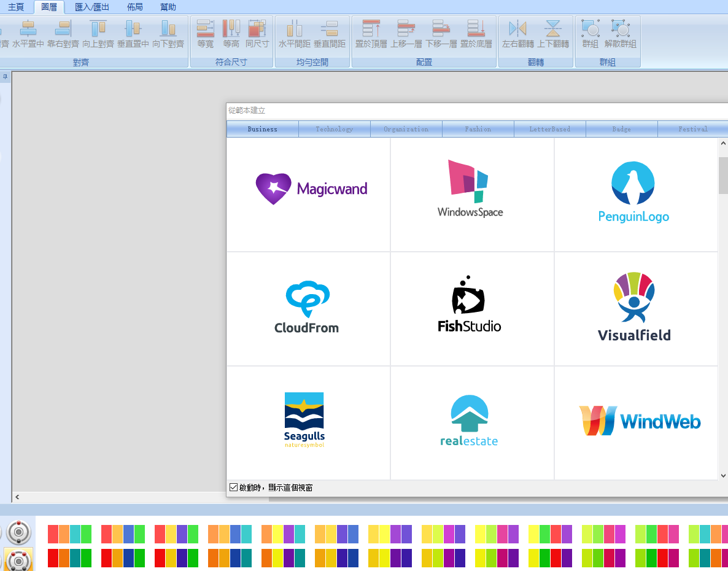The height and width of the screenshot is (571, 728).
Task: Click the 垂直置中 align middle icon
Action: tap(133, 34)
